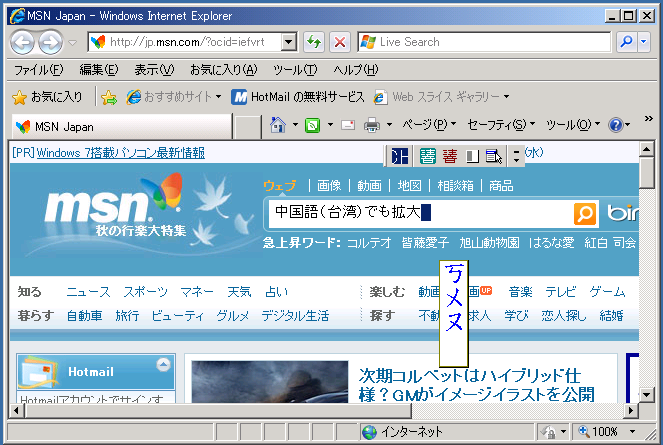Add page to favorites bar star icon

click(x=109, y=98)
